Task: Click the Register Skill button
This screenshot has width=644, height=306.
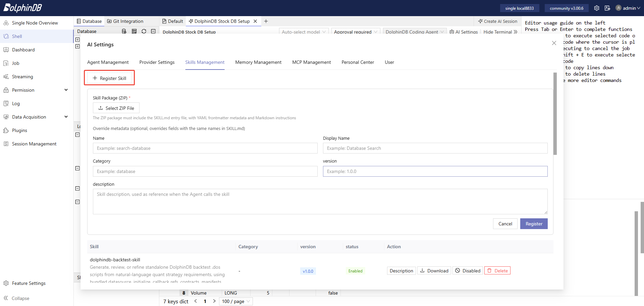Action: [109, 78]
